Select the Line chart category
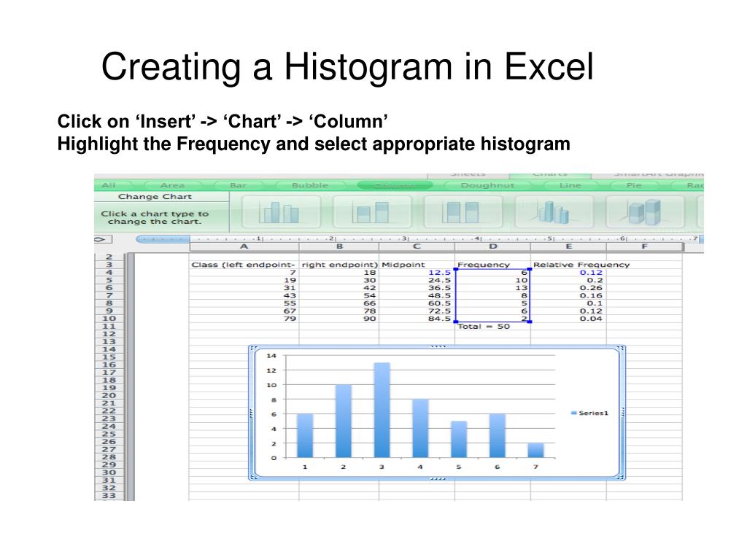Screen dimensions: 747x560 pyautogui.click(x=570, y=186)
